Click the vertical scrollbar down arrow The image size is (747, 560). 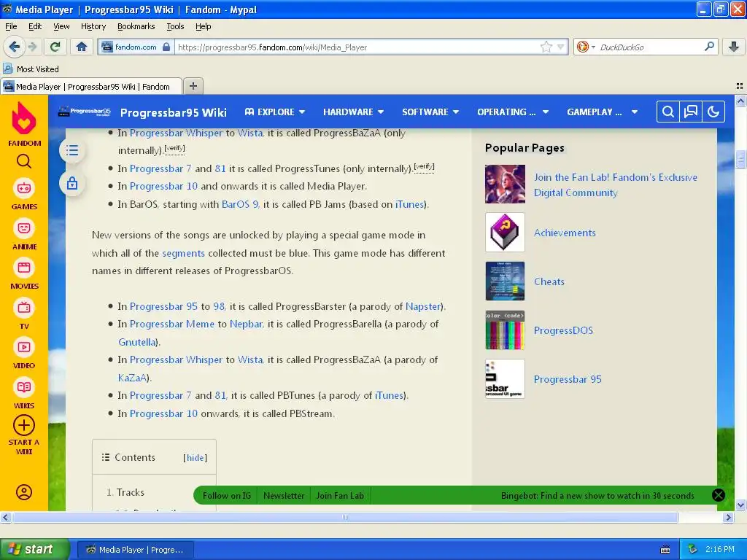pyautogui.click(x=740, y=505)
